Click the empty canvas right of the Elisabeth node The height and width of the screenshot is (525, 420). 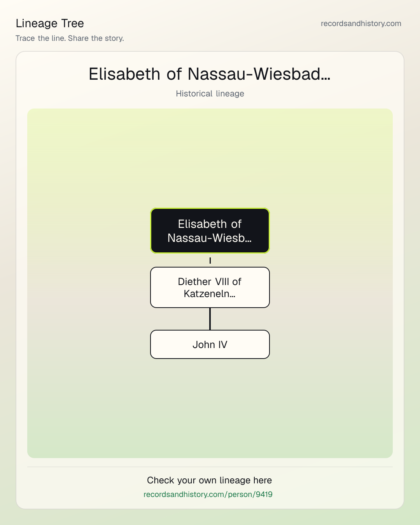331,231
